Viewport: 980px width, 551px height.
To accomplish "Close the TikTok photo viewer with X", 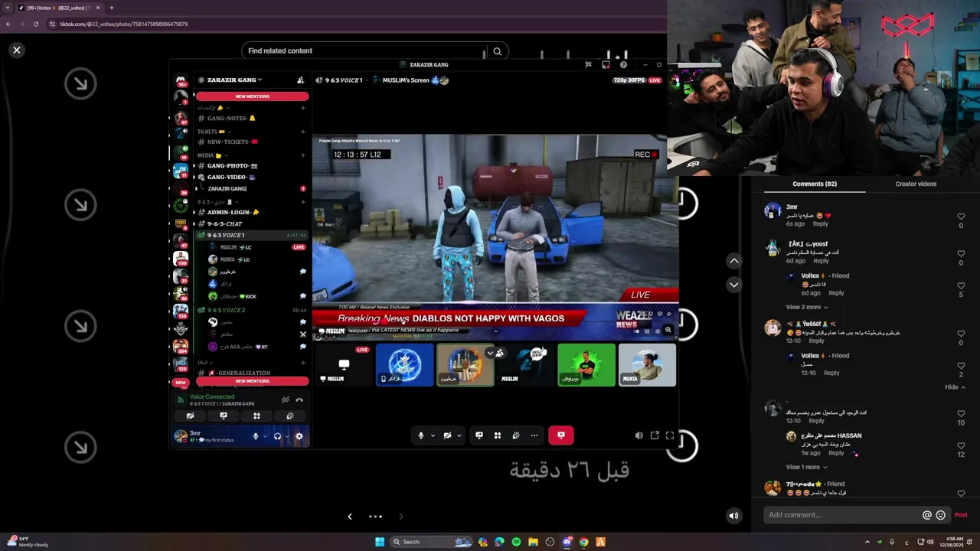I will [16, 50].
